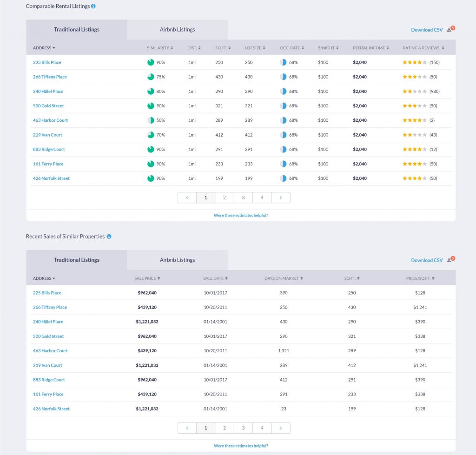This screenshot has height=455, width=476.
Task: Switch to Airbnb Listings tab in rentals
Action: [177, 30]
